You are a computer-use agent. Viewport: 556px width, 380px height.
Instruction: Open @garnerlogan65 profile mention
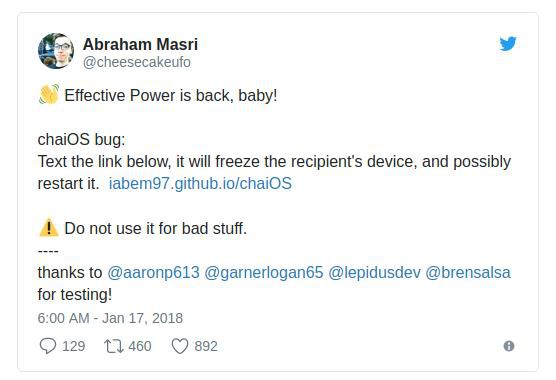click(264, 273)
